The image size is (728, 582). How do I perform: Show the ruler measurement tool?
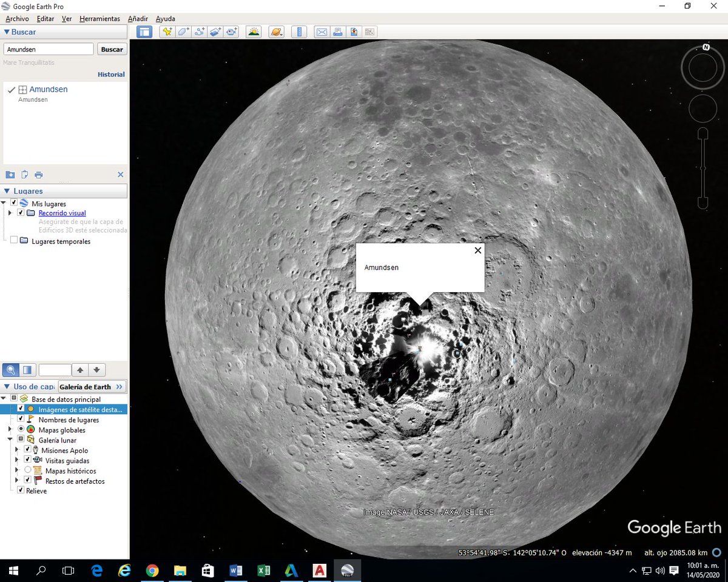click(299, 32)
